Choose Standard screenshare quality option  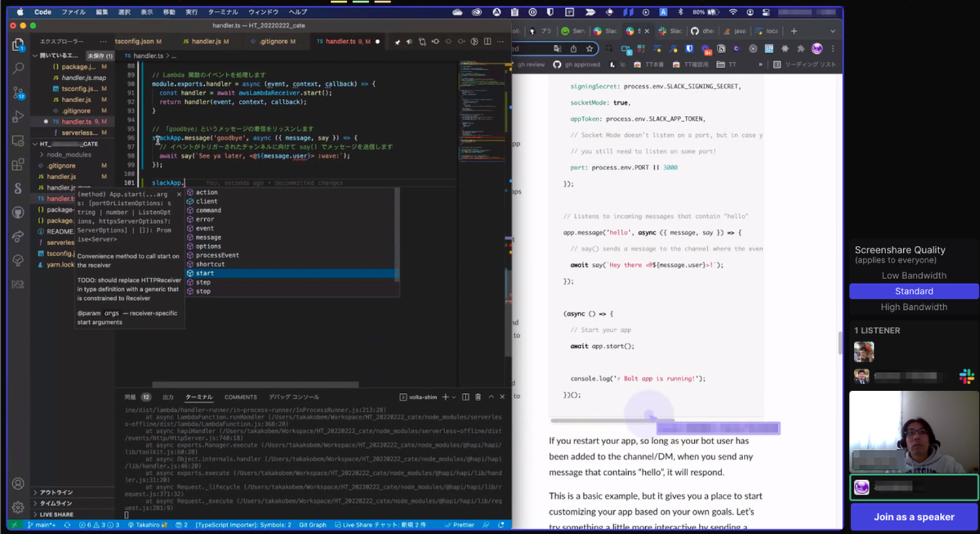(x=913, y=292)
